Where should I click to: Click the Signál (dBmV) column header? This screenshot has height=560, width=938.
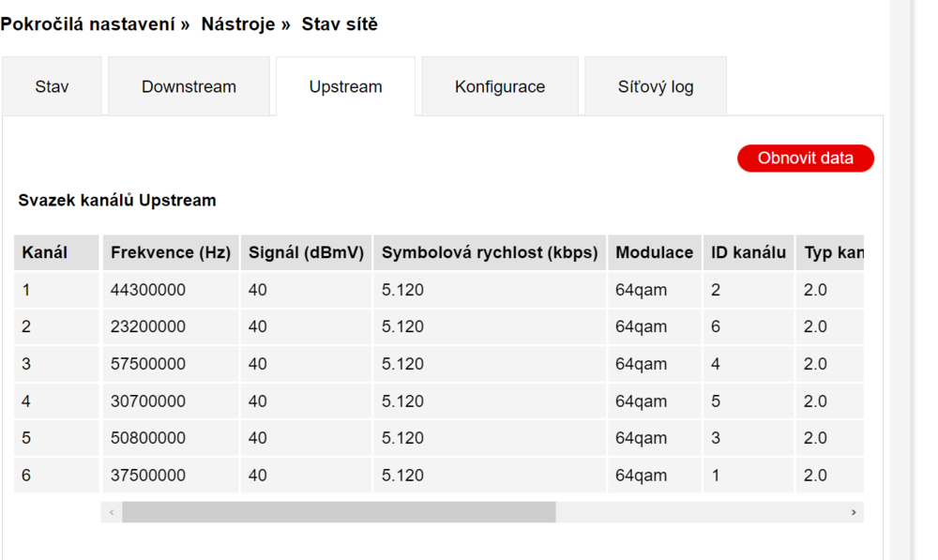(x=306, y=252)
